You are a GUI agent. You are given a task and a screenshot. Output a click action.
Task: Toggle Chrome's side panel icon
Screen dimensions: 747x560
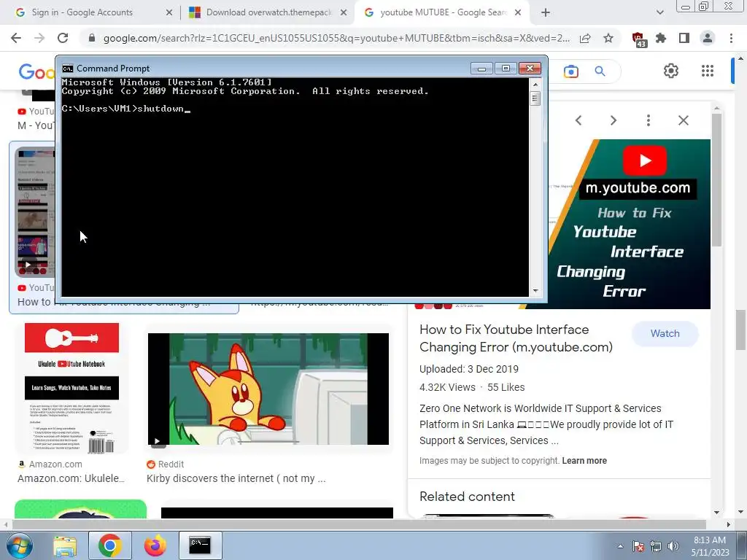click(684, 38)
